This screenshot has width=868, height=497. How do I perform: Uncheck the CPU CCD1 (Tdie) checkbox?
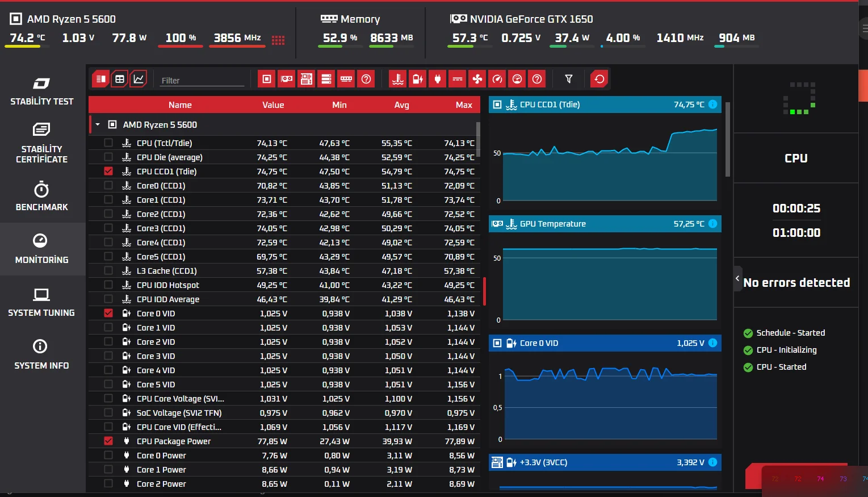coord(108,171)
